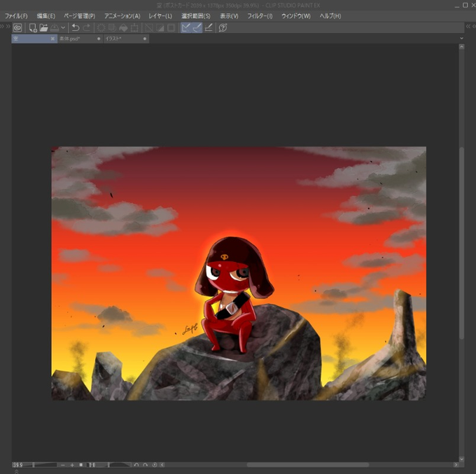Viewport: 476px width, 474px height.
Task: Rotate the canvas right with the bottom-bar arrow
Action: point(146,465)
